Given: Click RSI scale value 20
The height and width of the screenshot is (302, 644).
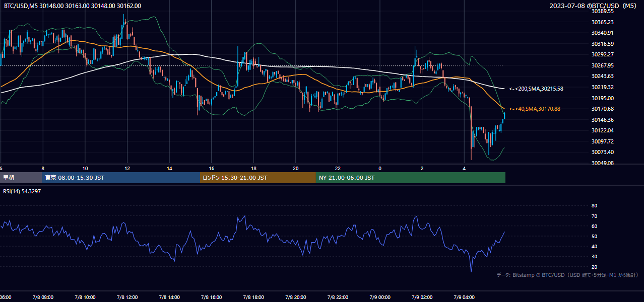Looking at the screenshot, I should pos(594,267).
